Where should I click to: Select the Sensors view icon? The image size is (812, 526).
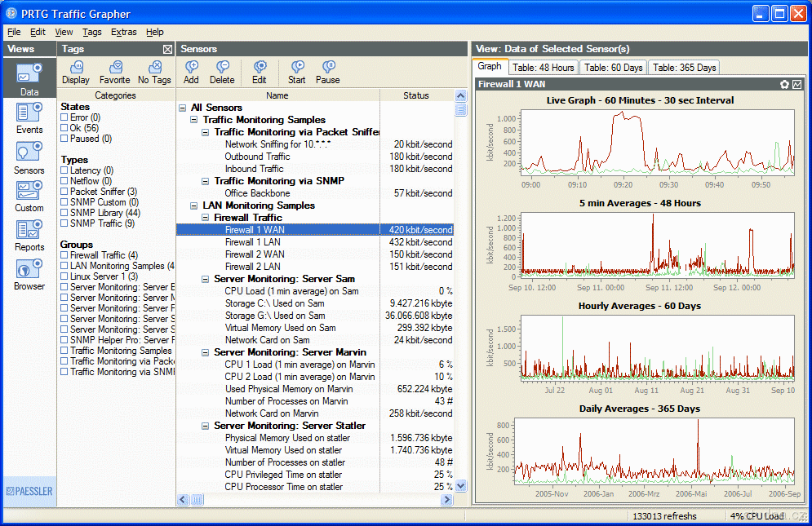click(29, 152)
